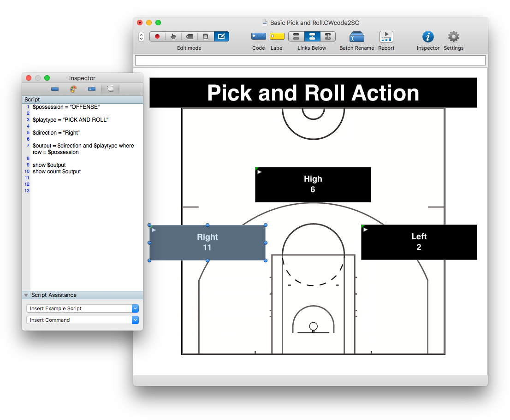This screenshot has height=420, width=510.
Task: Collapse the Script Assistance section
Action: (26, 295)
